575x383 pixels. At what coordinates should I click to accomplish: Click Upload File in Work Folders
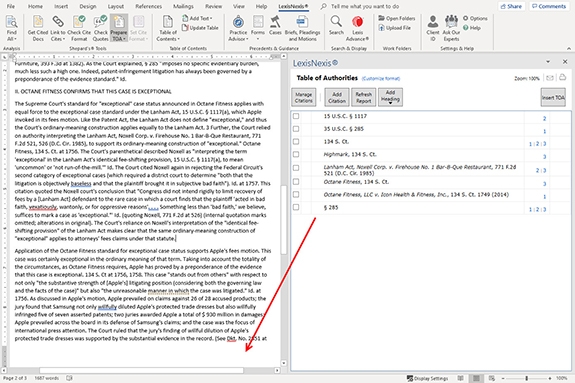click(x=394, y=28)
